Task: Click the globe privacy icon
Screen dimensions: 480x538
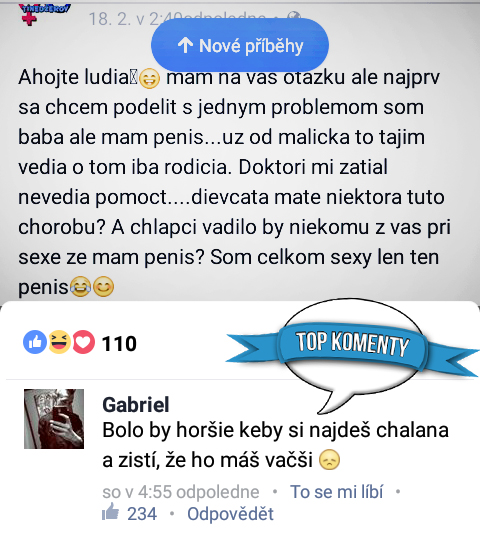Action: pyautogui.click(x=294, y=16)
